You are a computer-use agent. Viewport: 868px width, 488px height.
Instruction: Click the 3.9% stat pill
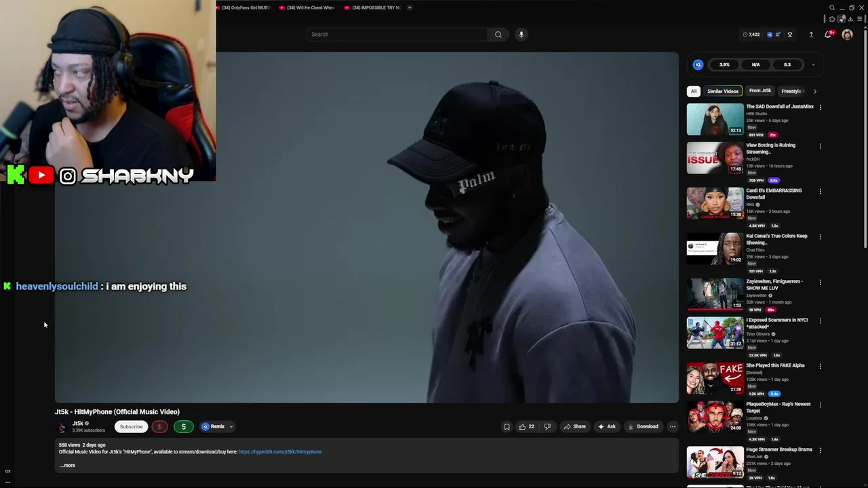click(x=724, y=64)
